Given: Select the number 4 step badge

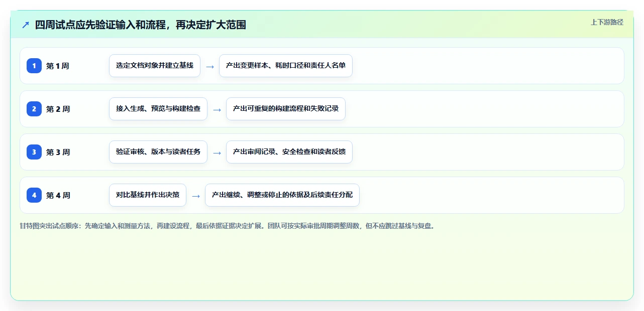Looking at the screenshot, I should coord(34,195).
